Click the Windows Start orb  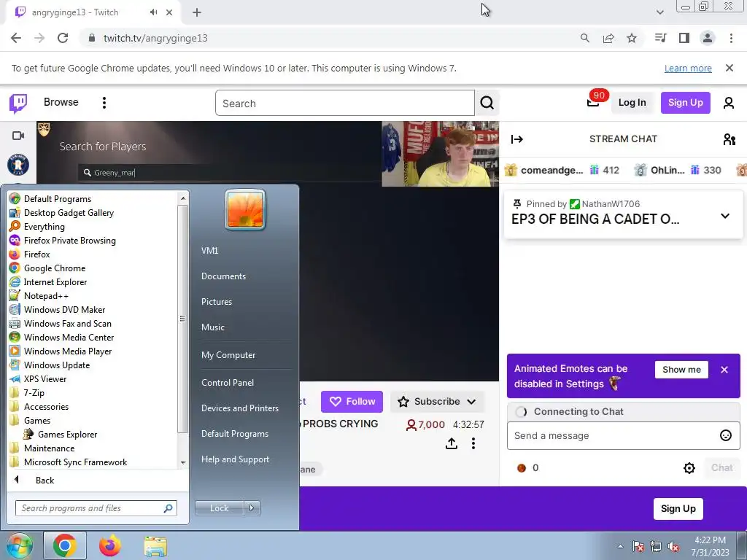click(x=19, y=545)
